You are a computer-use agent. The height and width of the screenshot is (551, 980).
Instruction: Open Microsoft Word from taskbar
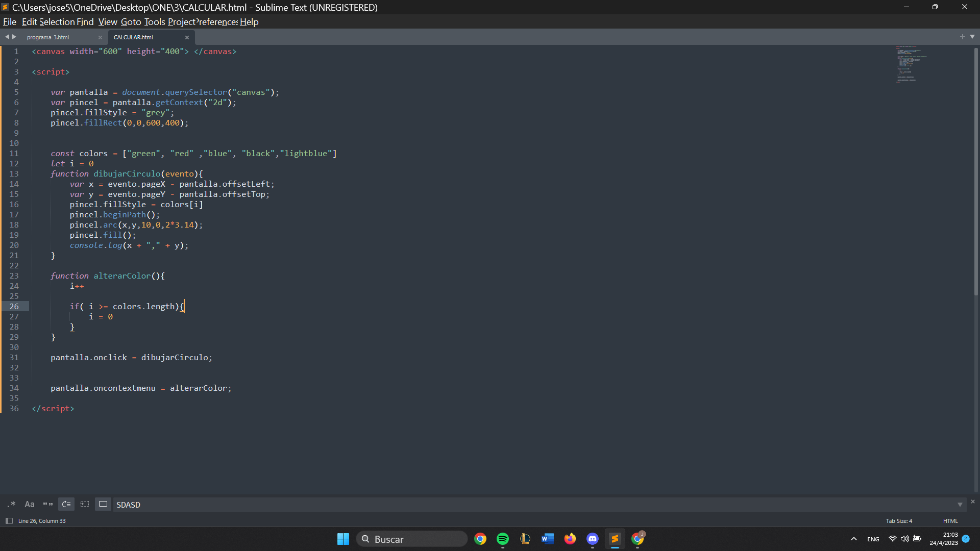pos(548,539)
